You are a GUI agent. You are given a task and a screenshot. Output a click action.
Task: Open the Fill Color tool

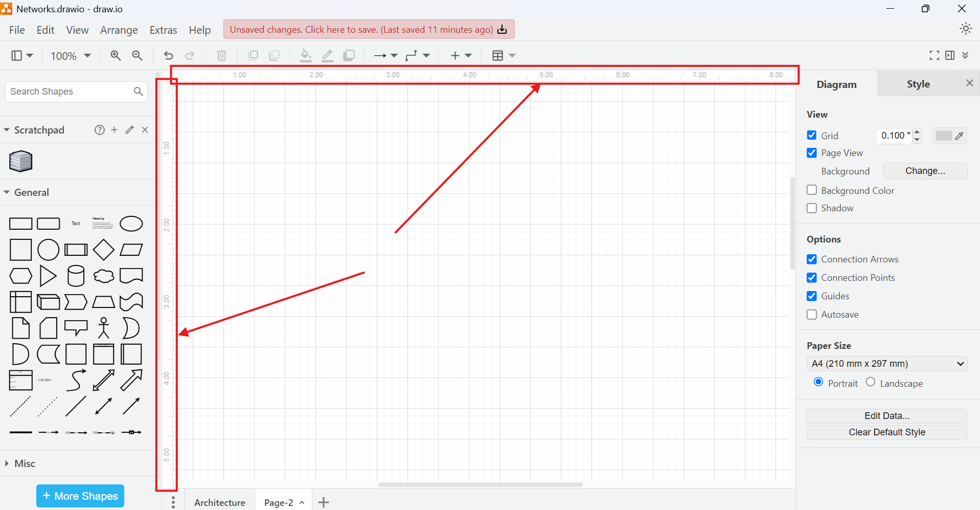[305, 55]
